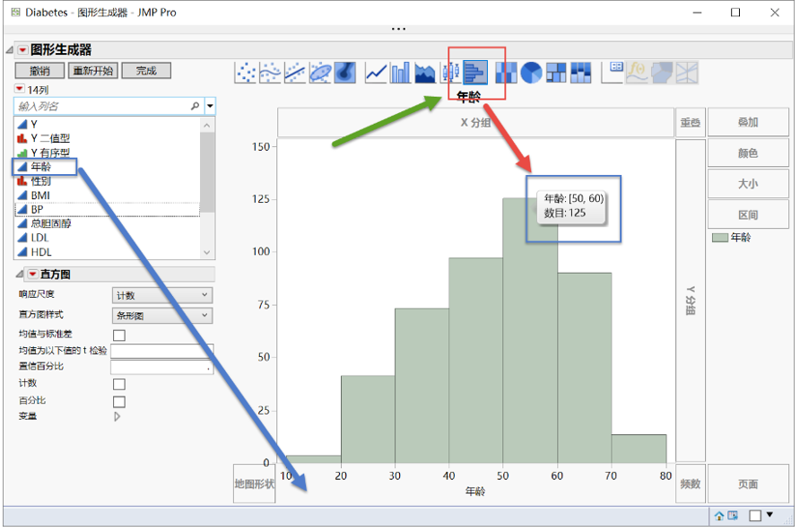
Task: Select the Formula element icon
Action: tap(637, 73)
